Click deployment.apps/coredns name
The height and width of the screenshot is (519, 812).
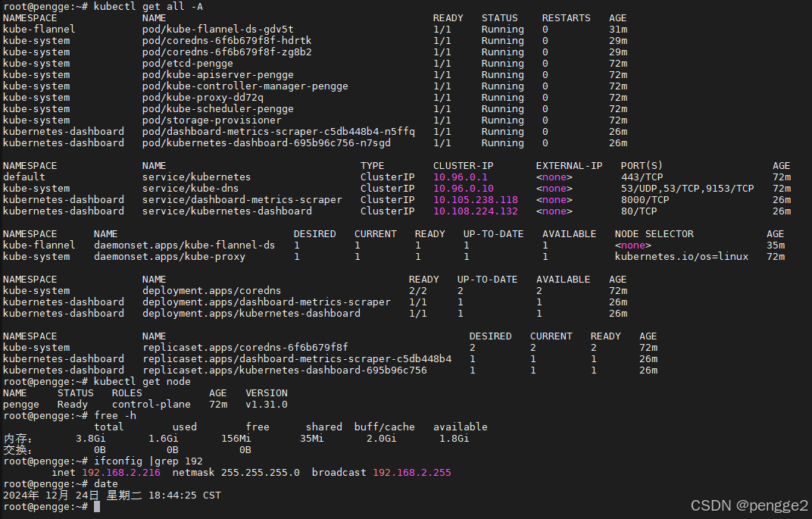tap(212, 291)
